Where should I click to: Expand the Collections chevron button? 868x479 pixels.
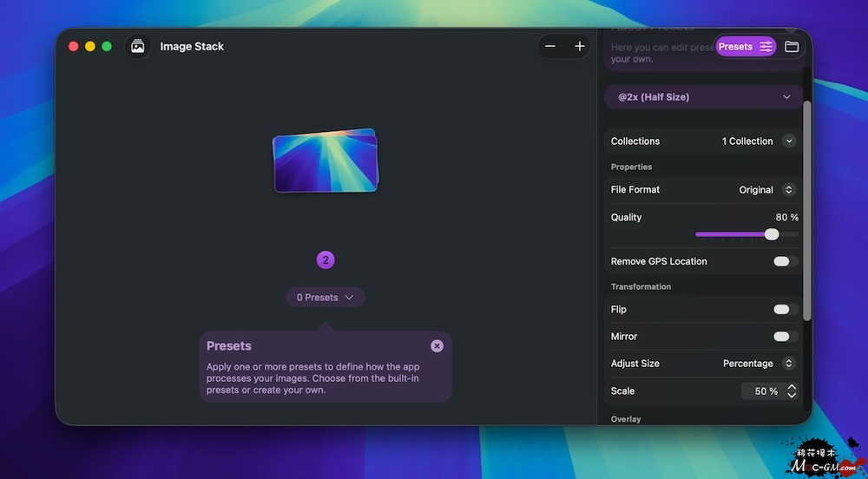pyautogui.click(x=788, y=141)
